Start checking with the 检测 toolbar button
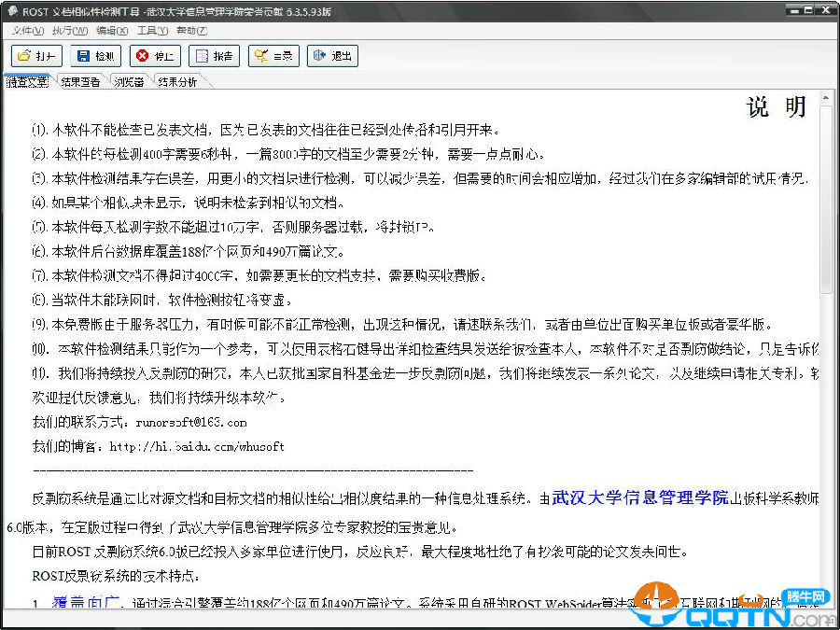Image resolution: width=840 pixels, height=630 pixels. (x=94, y=56)
